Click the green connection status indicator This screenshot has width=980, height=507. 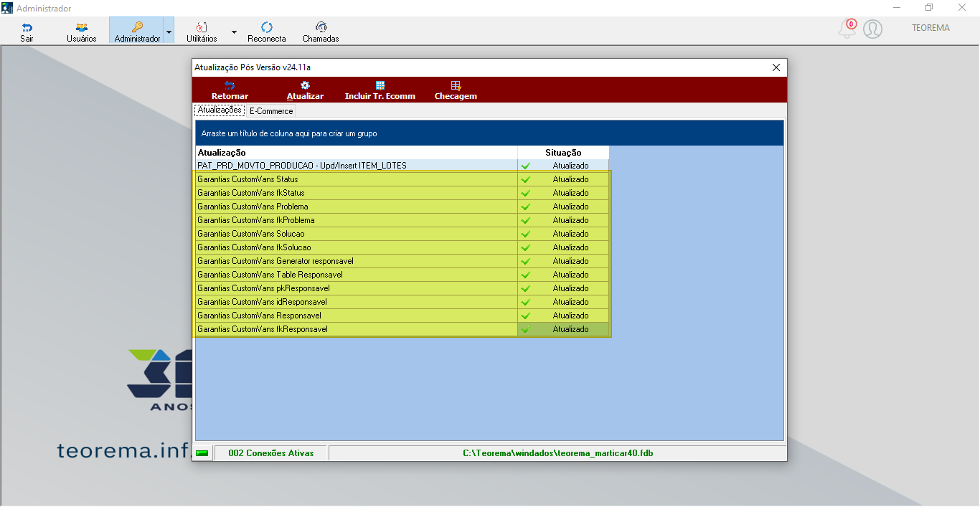202,453
